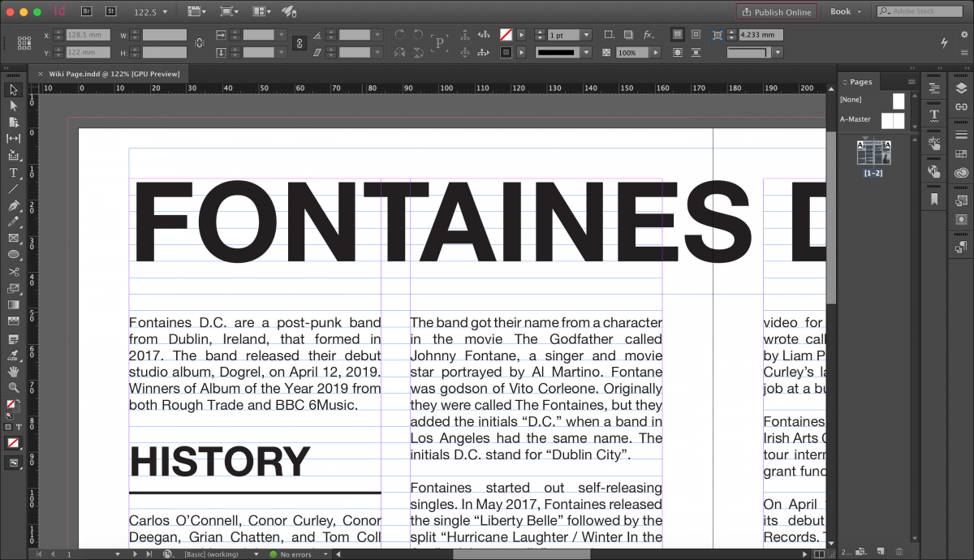Select the [1-2] spread thumbnail
Viewport: 974px width, 560px height.
(x=873, y=152)
